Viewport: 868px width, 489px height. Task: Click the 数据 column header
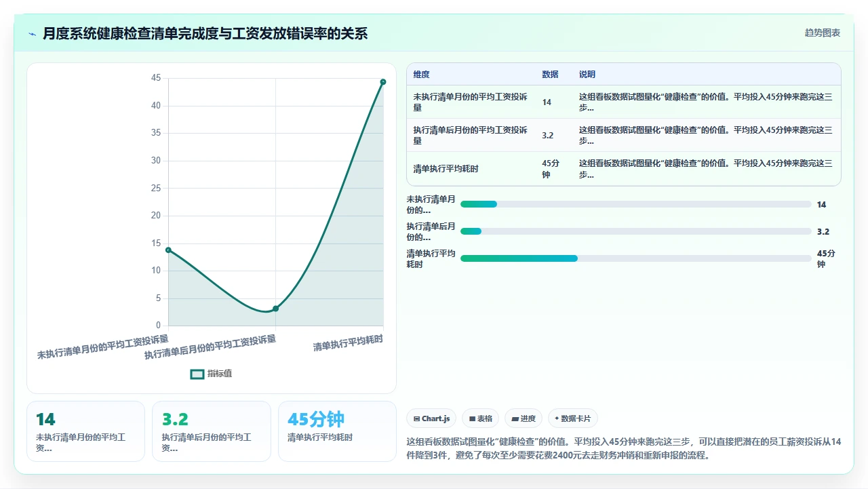[x=550, y=75]
